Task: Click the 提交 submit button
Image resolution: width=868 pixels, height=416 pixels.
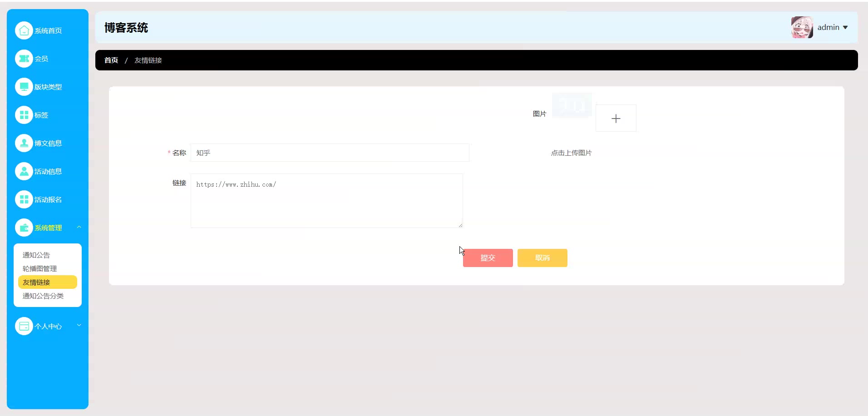Action: (x=488, y=258)
